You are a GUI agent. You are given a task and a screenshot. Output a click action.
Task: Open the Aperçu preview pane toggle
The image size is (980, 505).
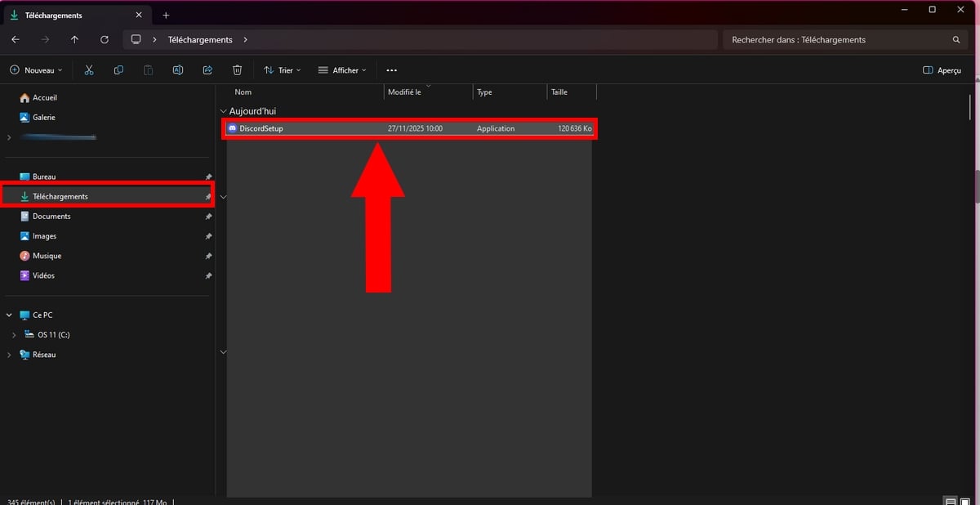(x=941, y=70)
